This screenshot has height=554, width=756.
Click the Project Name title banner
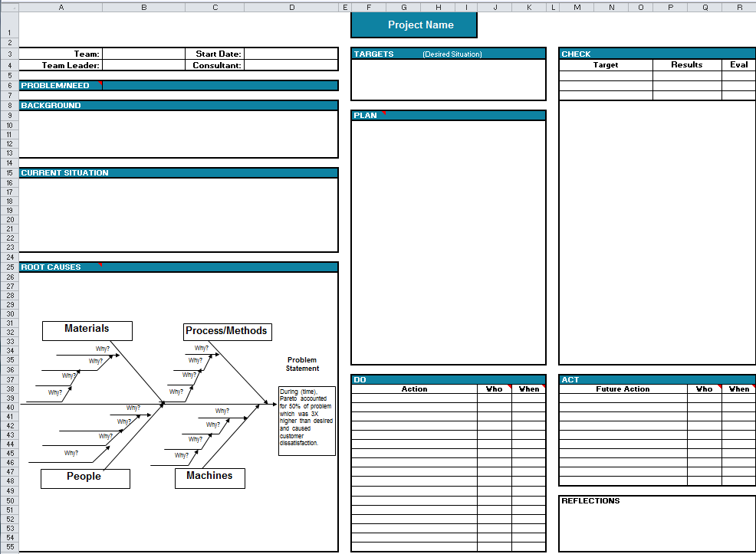pos(414,25)
